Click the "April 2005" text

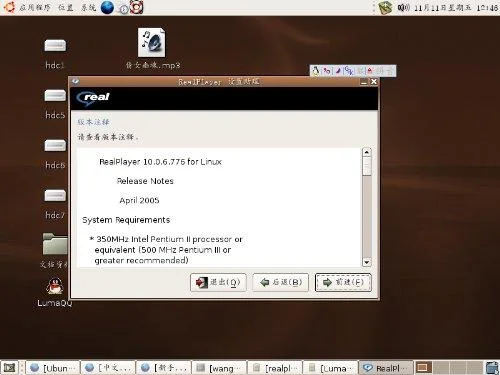click(x=139, y=200)
